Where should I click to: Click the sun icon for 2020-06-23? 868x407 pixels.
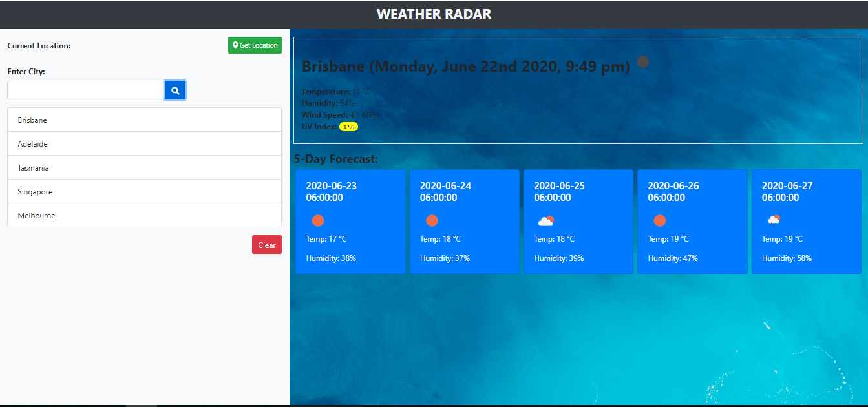pos(318,221)
